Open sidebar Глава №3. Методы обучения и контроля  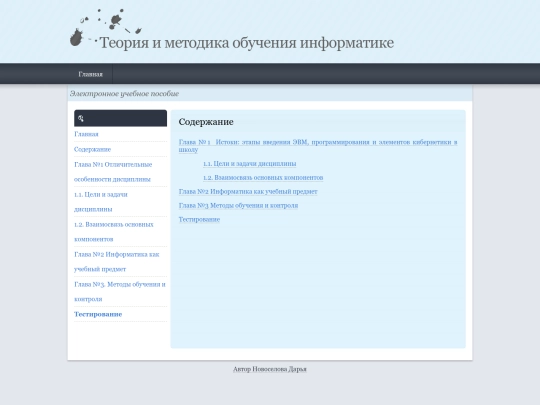(120, 291)
